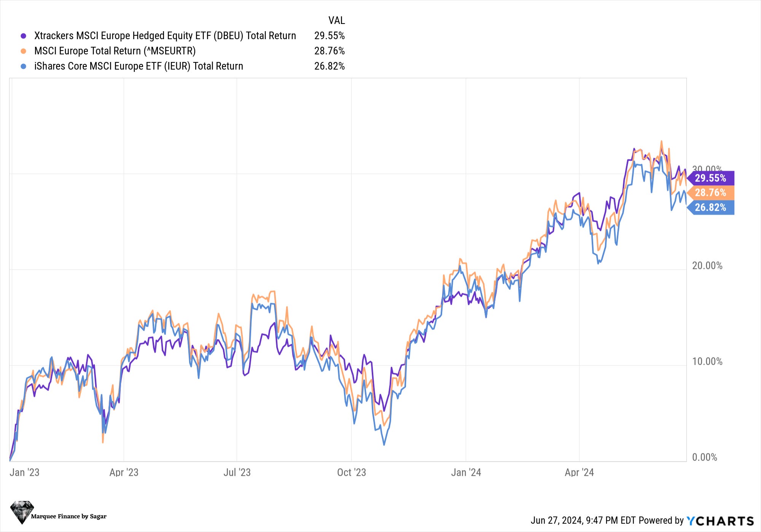Select MSCI Europe Total Return legend label
Screen dimensions: 761x532
pyautogui.click(x=115, y=51)
